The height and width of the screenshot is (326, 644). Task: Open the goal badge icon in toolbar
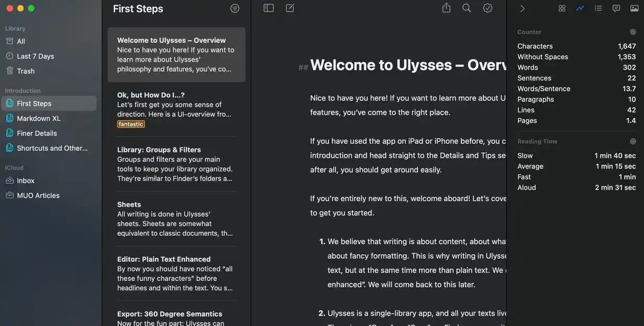tap(487, 8)
